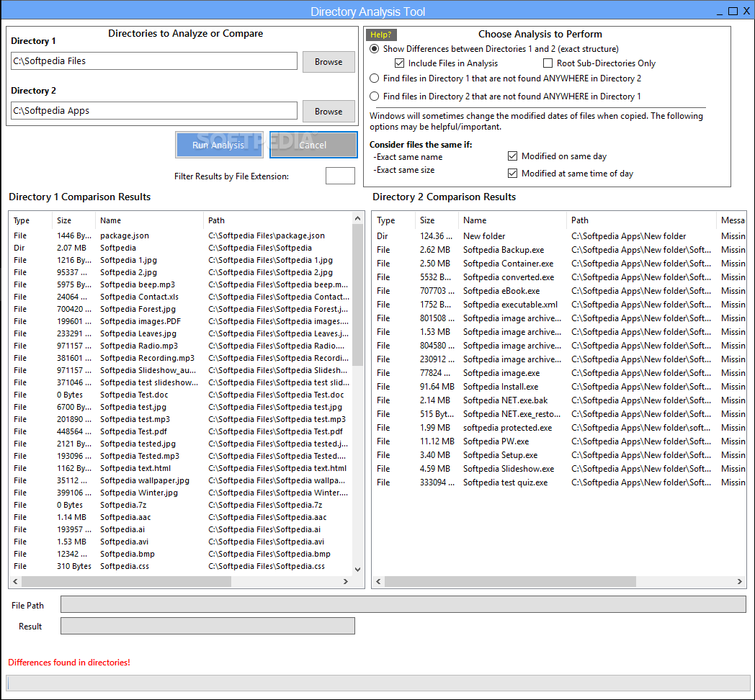Image resolution: width=755 pixels, height=700 pixels.
Task: Select Softpedia Forest.jpg row
Action: [181, 309]
